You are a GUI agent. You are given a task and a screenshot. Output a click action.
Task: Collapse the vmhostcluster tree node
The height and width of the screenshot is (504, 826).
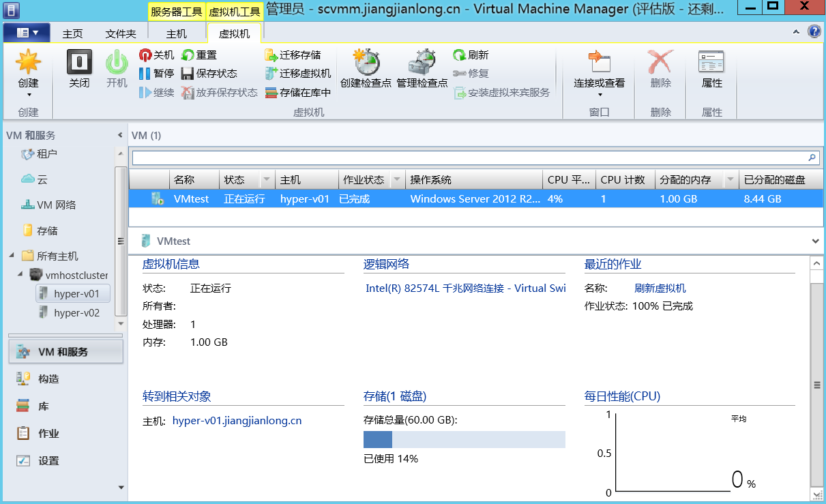pyautogui.click(x=20, y=274)
